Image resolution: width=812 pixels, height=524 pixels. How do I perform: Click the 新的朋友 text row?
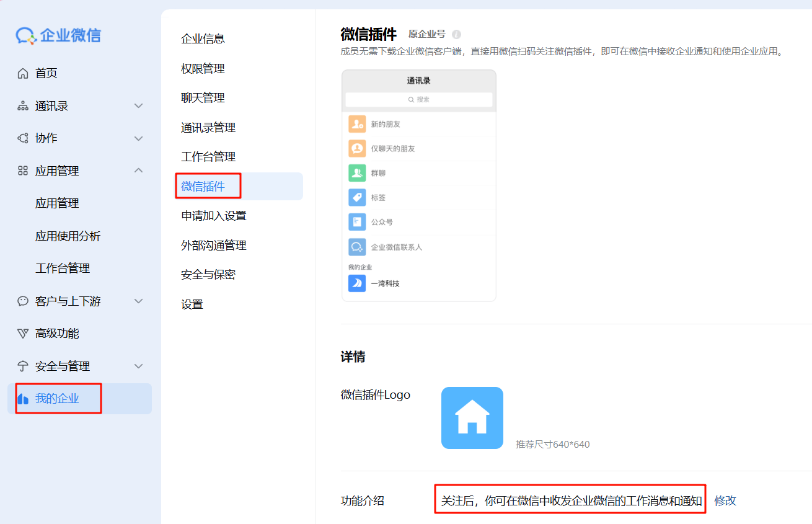point(386,124)
